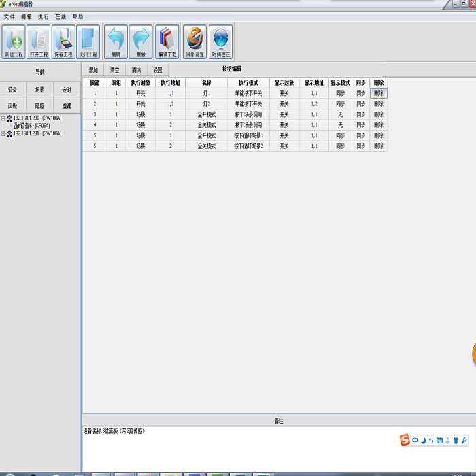476x476 pixels.
Task: Click 全关模式 name cell in row 4
Action: point(207,124)
